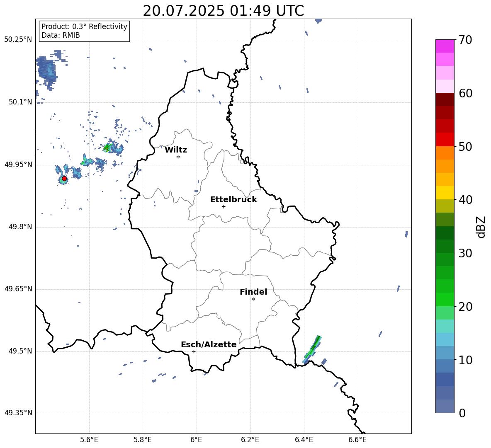Click the green diagonal radar echo streak
This screenshot has width=491, height=448.
(x=312, y=349)
